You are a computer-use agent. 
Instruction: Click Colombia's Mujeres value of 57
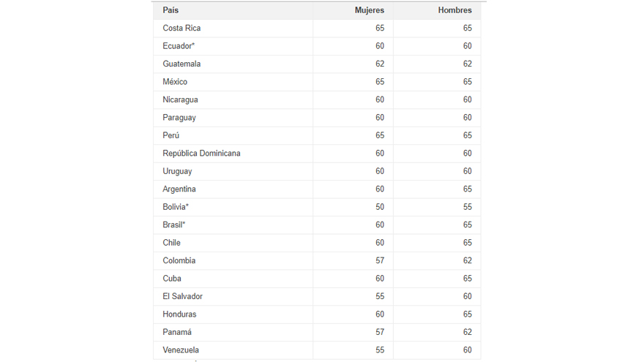tap(380, 260)
